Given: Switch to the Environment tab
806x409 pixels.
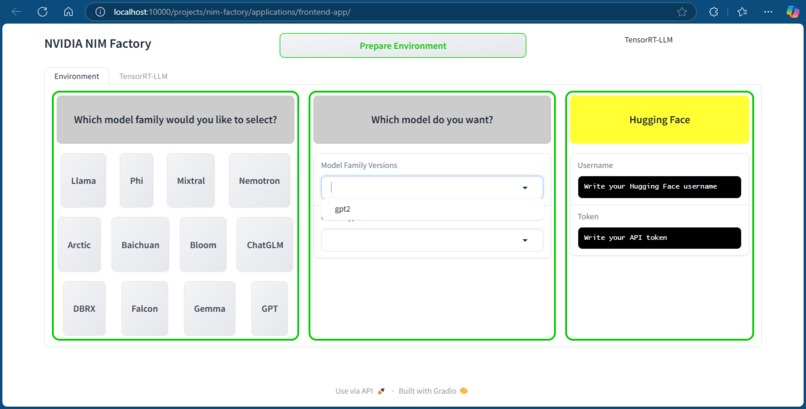Looking at the screenshot, I should (77, 76).
